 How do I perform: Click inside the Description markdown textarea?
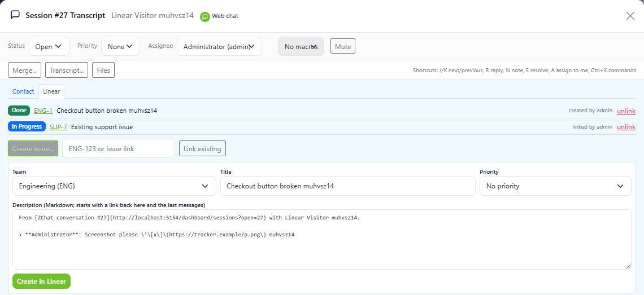pos(322,240)
